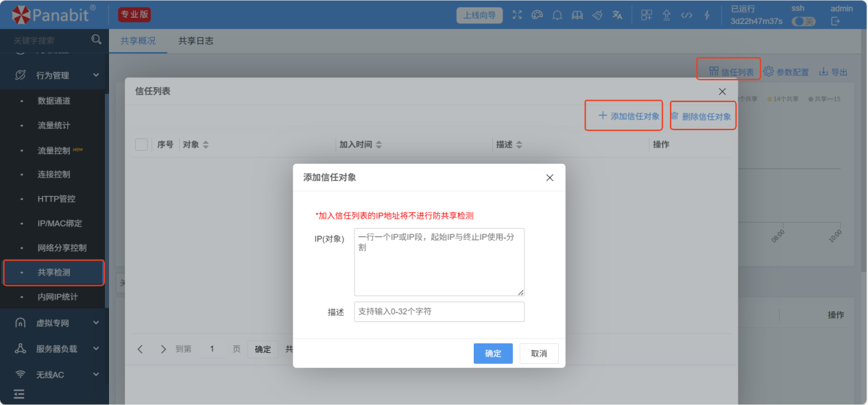Sort the trust list by 加入时间
The image size is (868, 405).
click(x=378, y=145)
